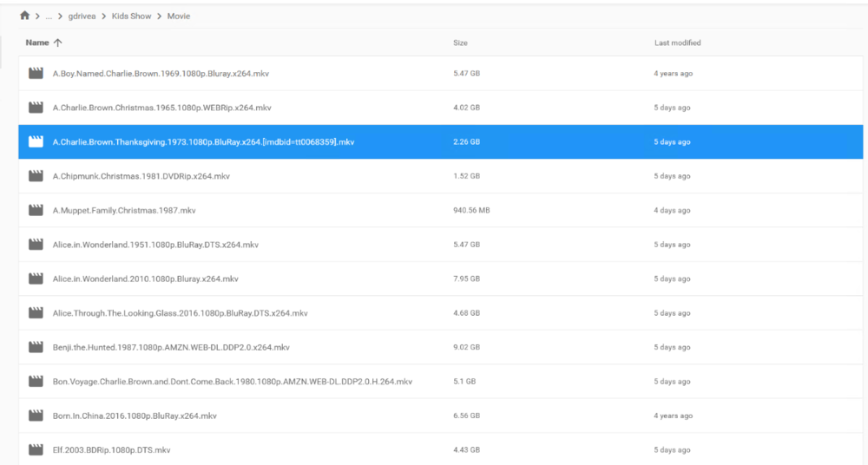This screenshot has height=465, width=868.
Task: Click the 4.68 GB size value
Action: (x=466, y=313)
